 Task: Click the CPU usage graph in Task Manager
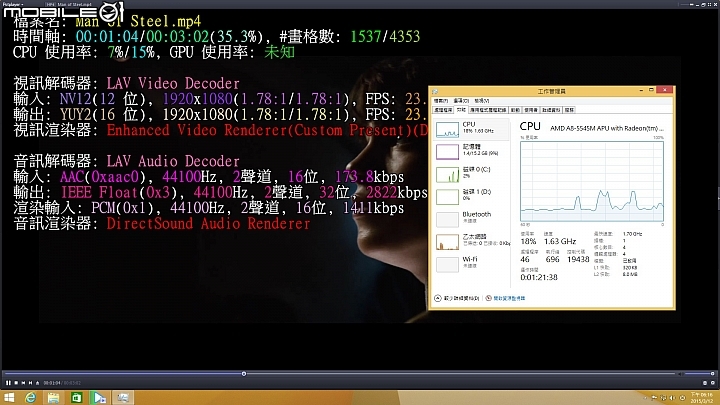point(592,181)
